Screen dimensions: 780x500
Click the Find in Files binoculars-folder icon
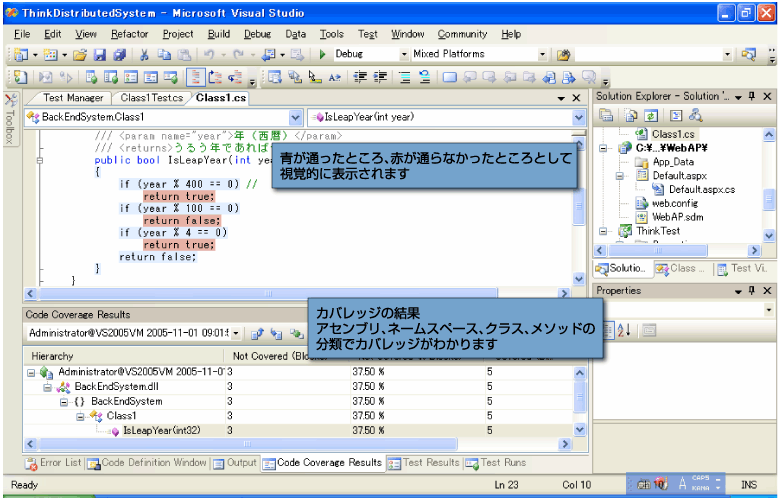click(563, 54)
